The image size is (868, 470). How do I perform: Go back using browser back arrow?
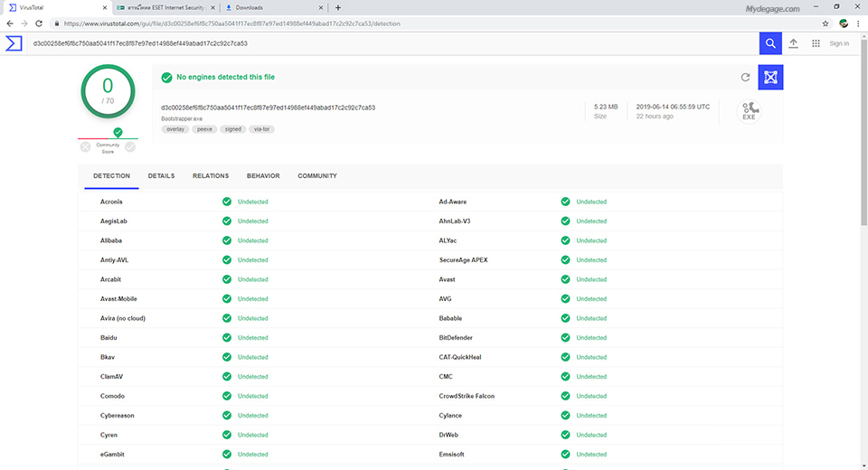[x=9, y=23]
